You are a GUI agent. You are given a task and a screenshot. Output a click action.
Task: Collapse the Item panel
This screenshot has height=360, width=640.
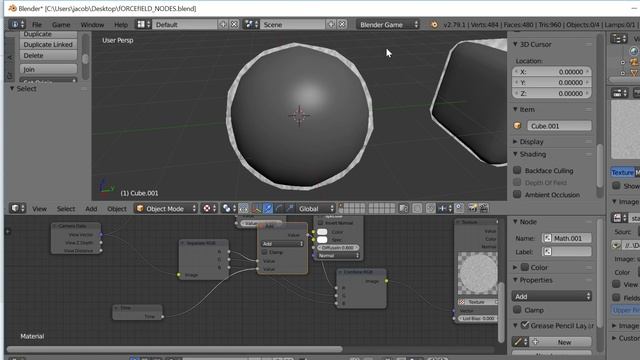(516, 109)
